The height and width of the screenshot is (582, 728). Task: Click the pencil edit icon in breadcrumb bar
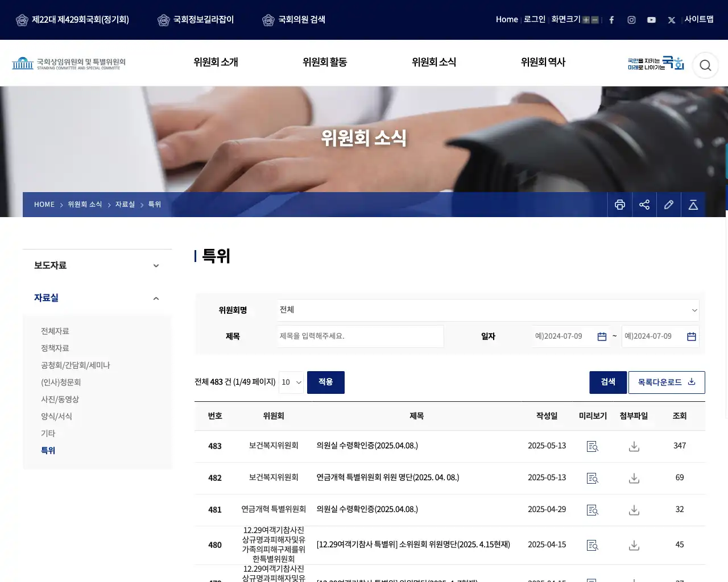tap(669, 205)
